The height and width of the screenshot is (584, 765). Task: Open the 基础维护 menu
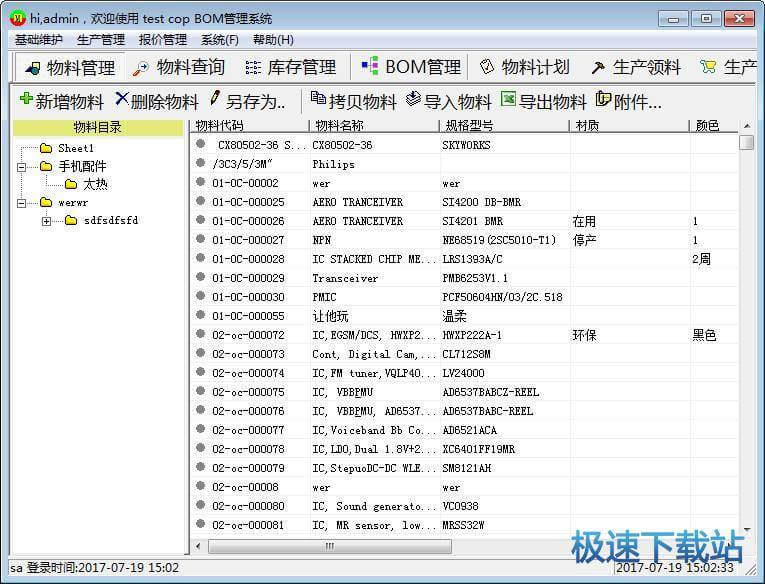coord(38,40)
